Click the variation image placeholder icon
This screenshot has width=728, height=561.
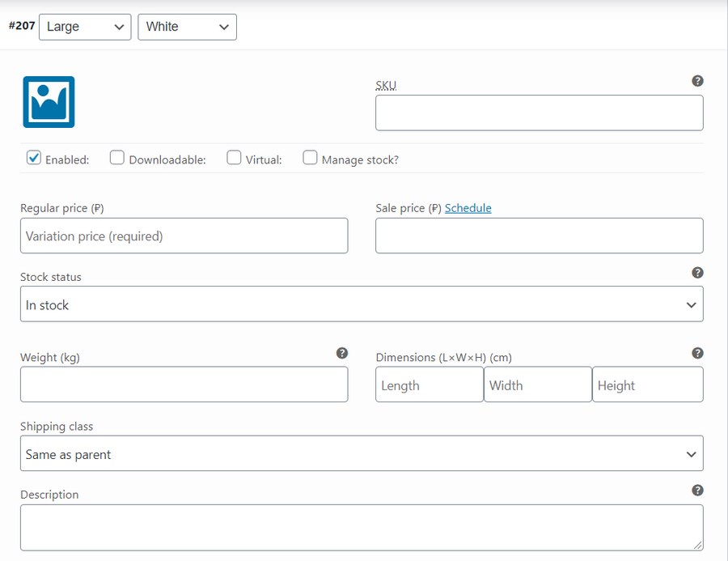coord(49,102)
